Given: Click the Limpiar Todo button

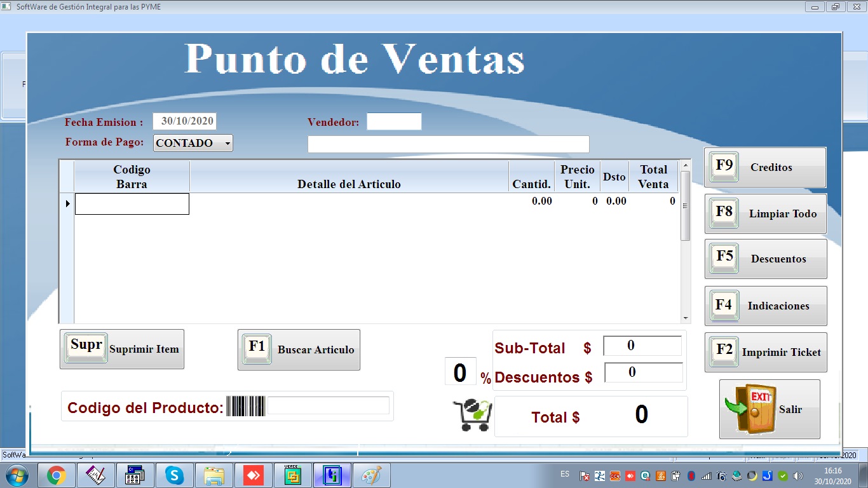Looking at the screenshot, I should [766, 213].
